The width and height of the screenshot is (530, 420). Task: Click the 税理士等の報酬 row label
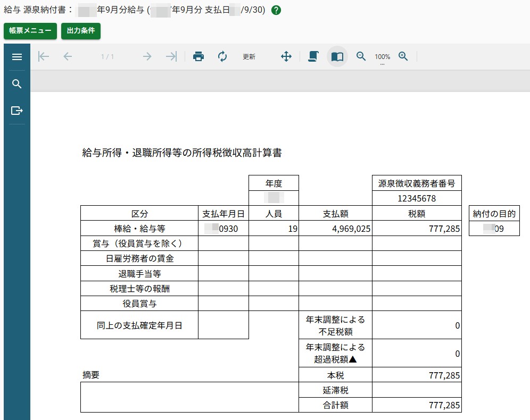[139, 289]
